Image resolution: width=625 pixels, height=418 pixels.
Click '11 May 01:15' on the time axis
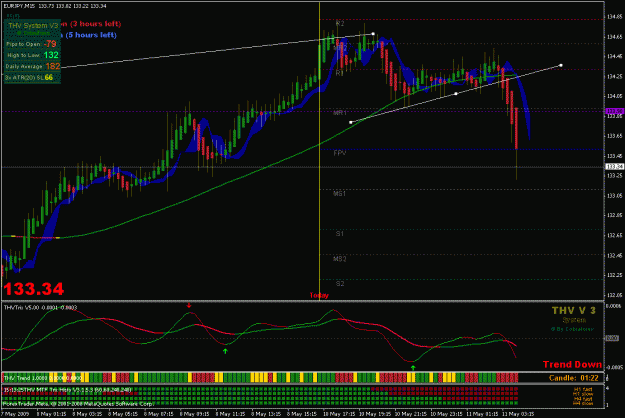[482, 414]
